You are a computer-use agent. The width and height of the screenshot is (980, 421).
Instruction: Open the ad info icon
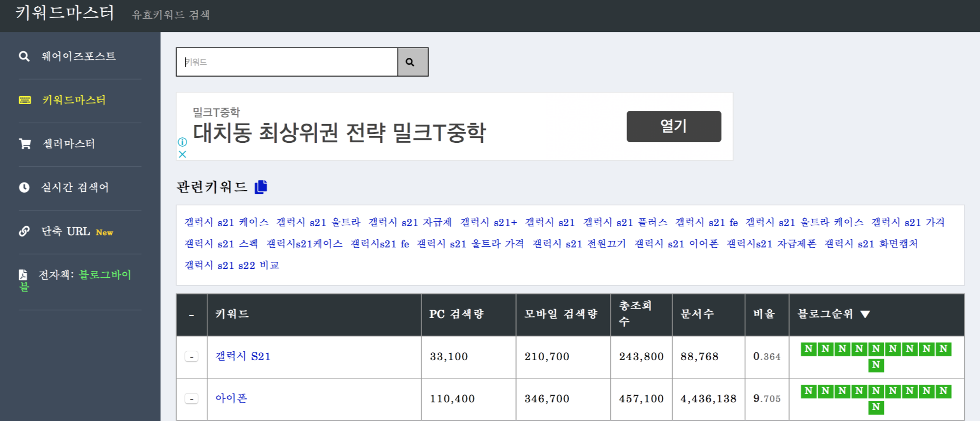click(x=182, y=142)
